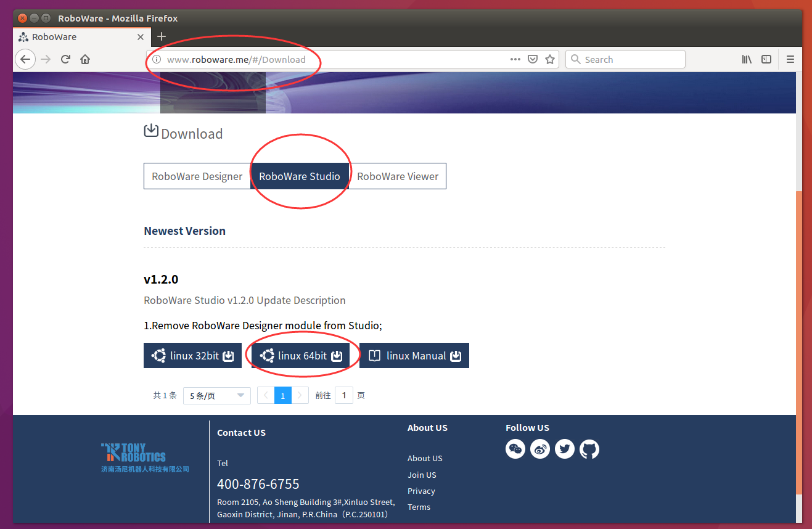Viewport: 812px width, 529px height.
Task: Open the Twitter follow icon
Action: pos(565,449)
